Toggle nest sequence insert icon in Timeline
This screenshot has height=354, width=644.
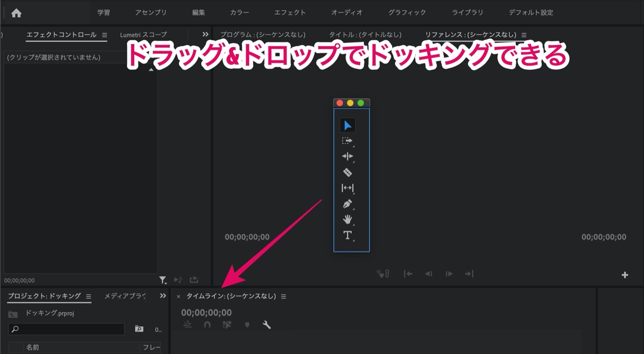(187, 325)
